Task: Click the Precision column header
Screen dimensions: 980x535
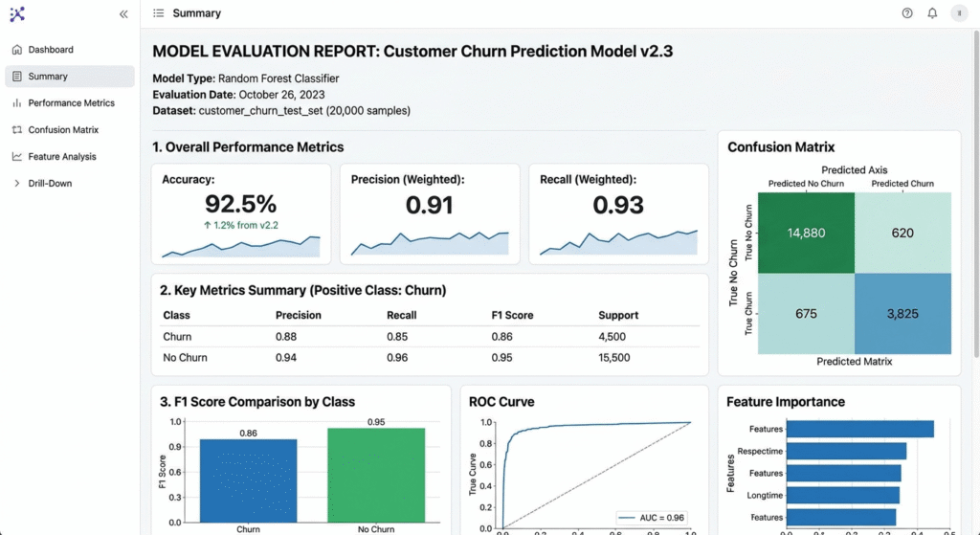Action: click(x=299, y=315)
